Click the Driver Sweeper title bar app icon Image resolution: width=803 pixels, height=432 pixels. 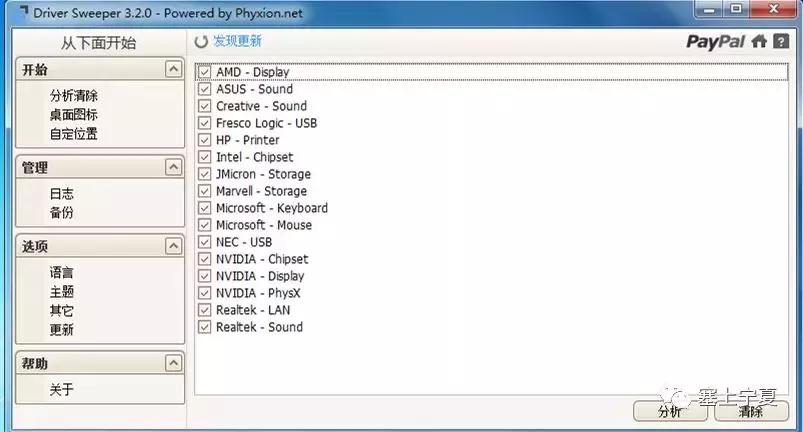coord(23,11)
